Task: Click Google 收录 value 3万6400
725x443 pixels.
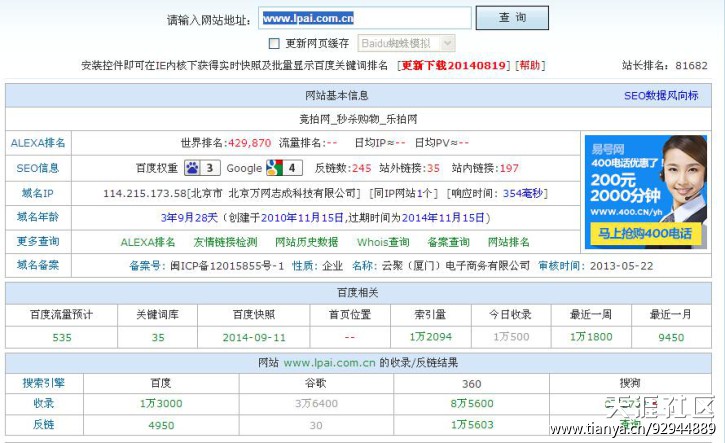Action: [316, 404]
